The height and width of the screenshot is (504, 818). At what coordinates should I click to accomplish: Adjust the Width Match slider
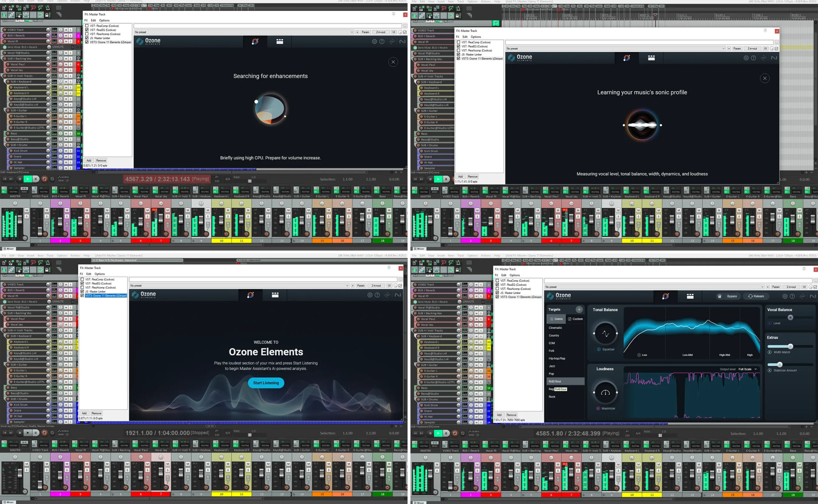coord(790,346)
